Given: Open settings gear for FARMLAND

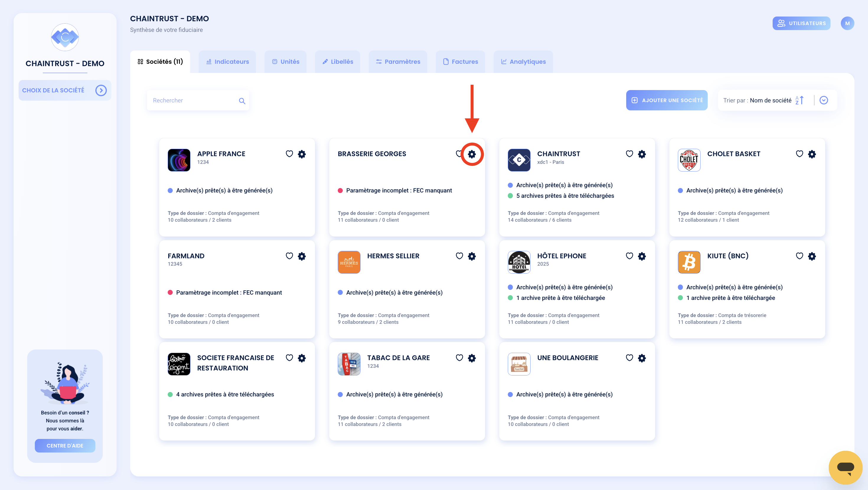Looking at the screenshot, I should pos(302,256).
